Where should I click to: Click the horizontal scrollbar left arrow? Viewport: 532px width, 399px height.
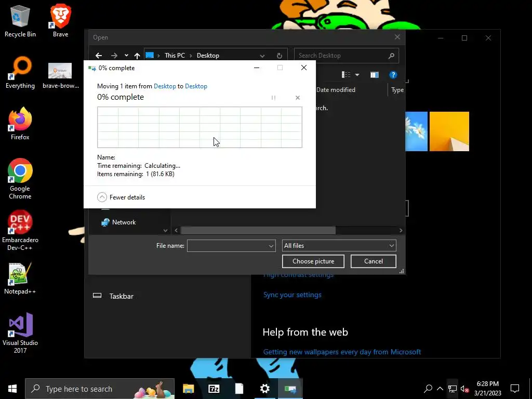[x=176, y=230]
